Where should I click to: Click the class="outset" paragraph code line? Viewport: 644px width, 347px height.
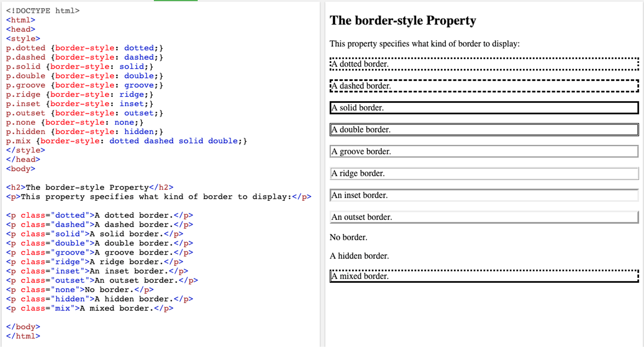tap(102, 280)
